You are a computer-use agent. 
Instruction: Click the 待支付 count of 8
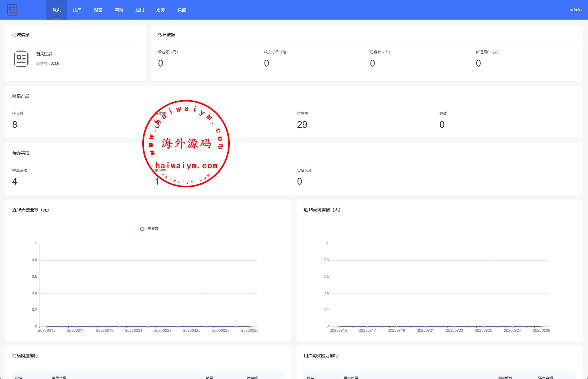coord(15,124)
